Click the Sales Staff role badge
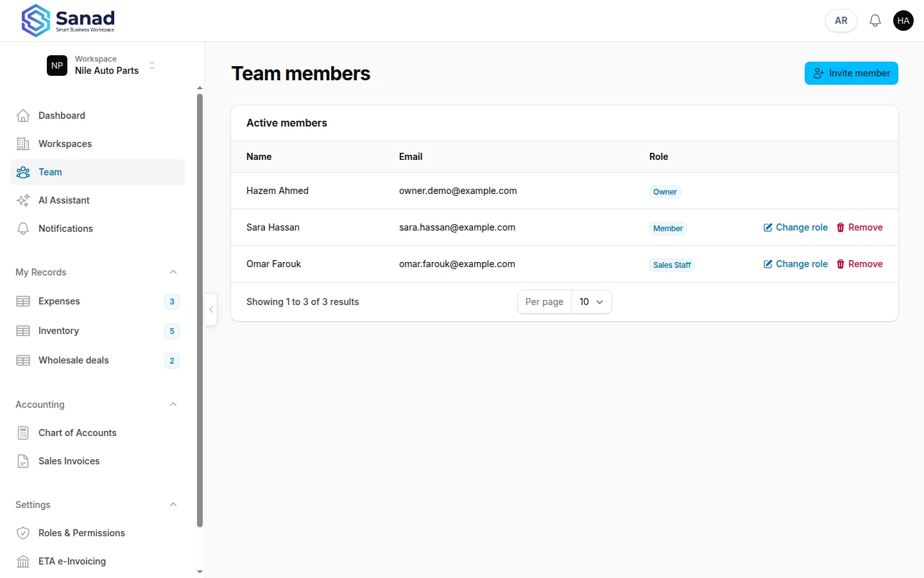The image size is (924, 578). 672,265
